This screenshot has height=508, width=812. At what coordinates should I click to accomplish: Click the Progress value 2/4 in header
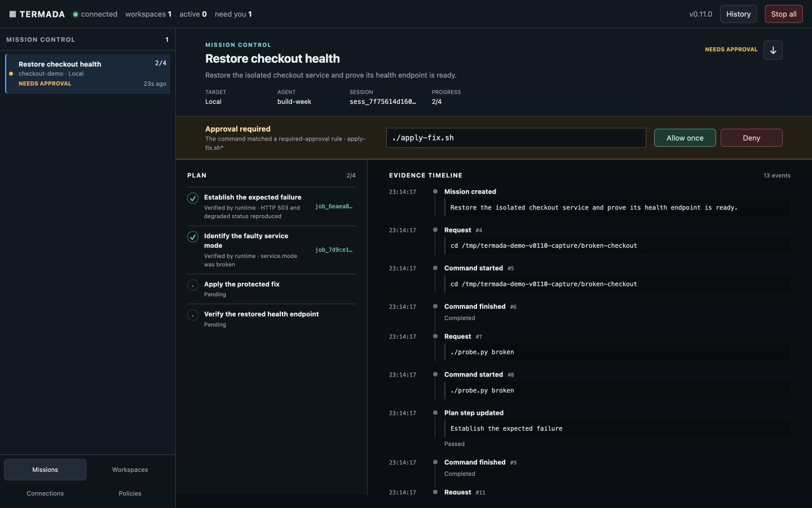pos(436,102)
